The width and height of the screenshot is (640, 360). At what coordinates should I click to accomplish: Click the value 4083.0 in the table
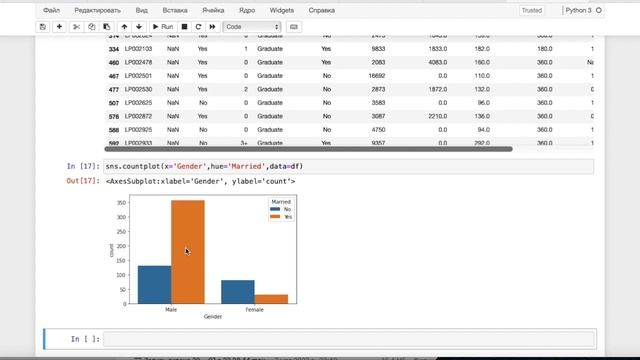pyautogui.click(x=438, y=62)
